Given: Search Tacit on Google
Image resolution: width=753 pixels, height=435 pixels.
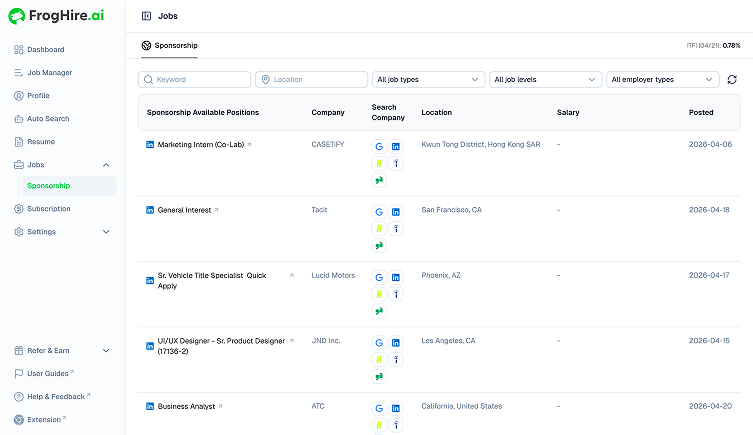Looking at the screenshot, I should click(x=379, y=212).
